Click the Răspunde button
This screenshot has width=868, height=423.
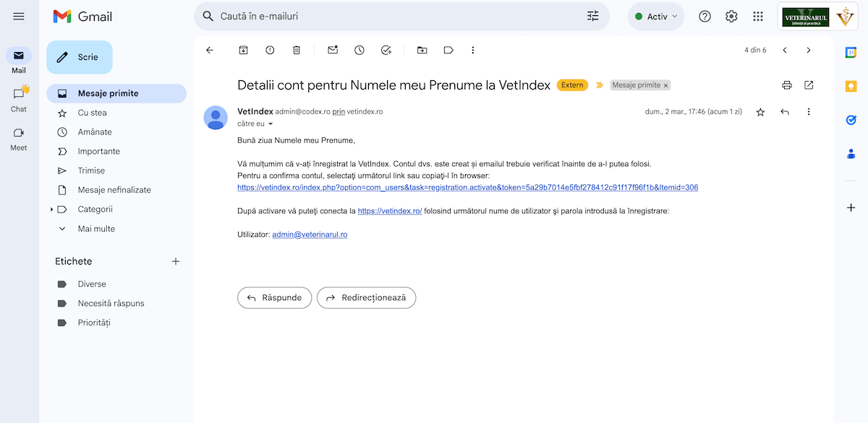click(274, 297)
